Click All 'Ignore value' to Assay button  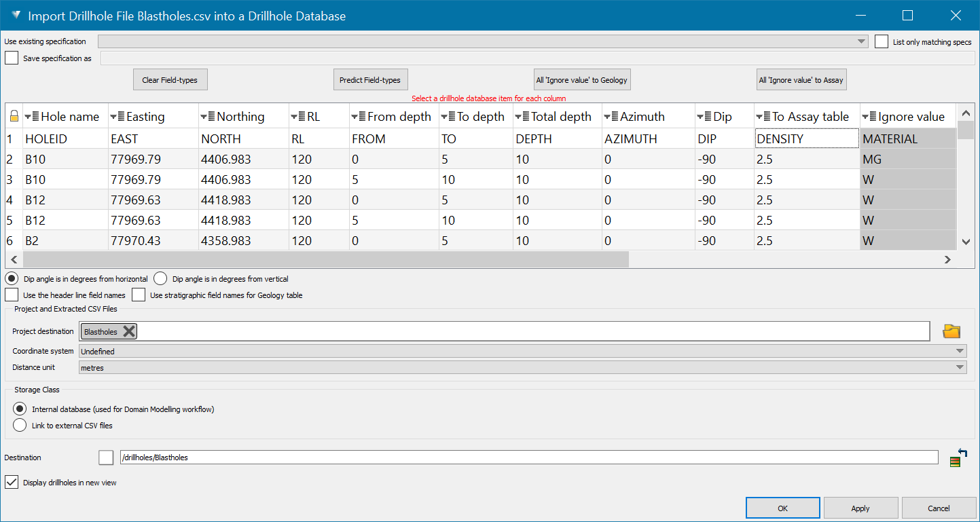click(x=801, y=80)
